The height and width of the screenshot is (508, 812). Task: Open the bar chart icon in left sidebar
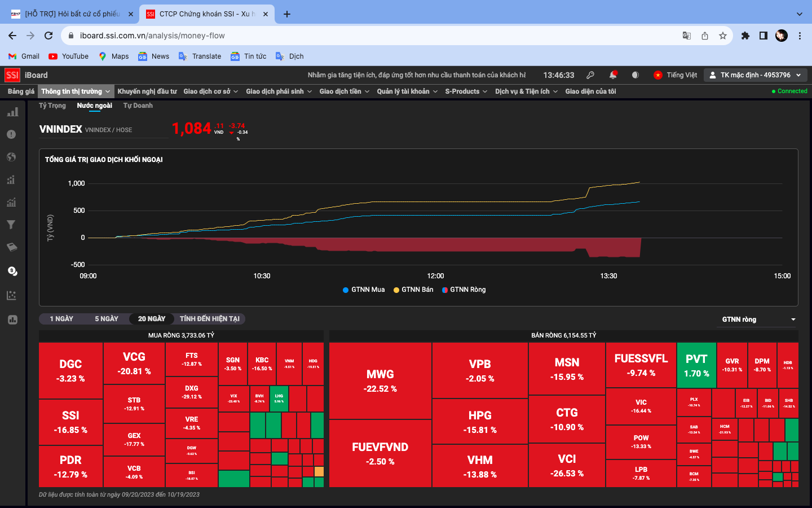coord(12,112)
